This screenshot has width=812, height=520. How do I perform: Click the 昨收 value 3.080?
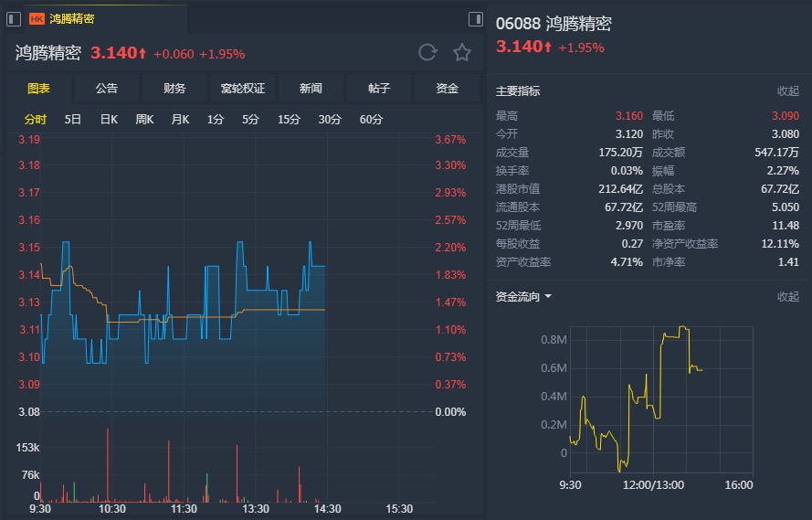click(786, 134)
